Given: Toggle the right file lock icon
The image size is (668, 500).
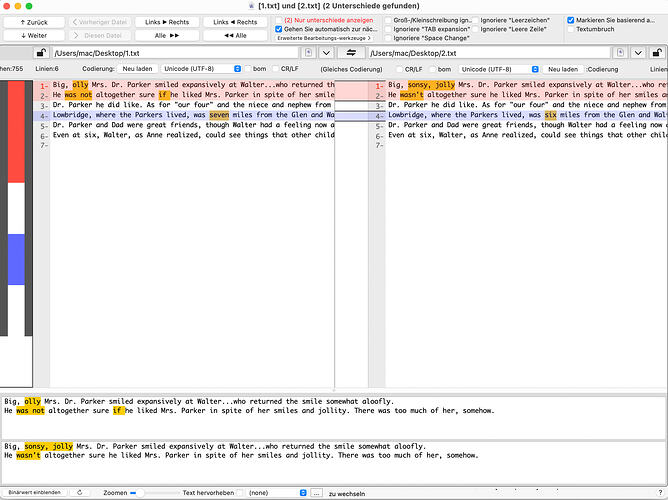Looking at the screenshot, I should [657, 53].
